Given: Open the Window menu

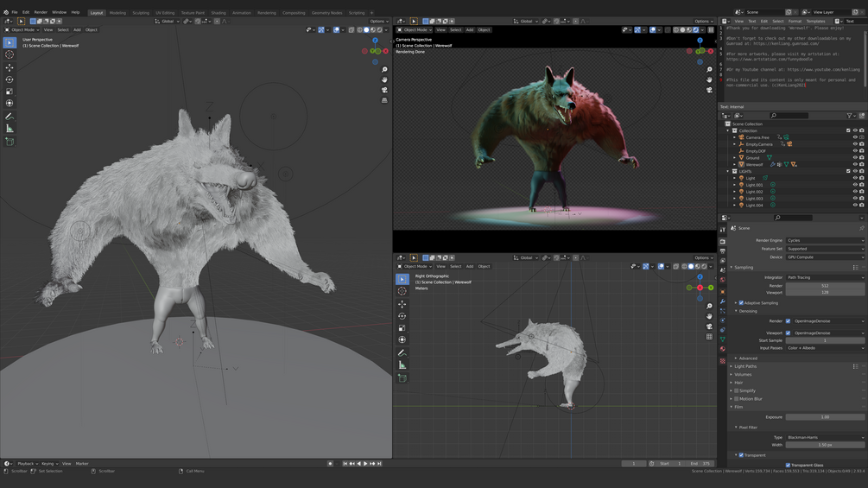Looking at the screenshot, I should pos(60,12).
